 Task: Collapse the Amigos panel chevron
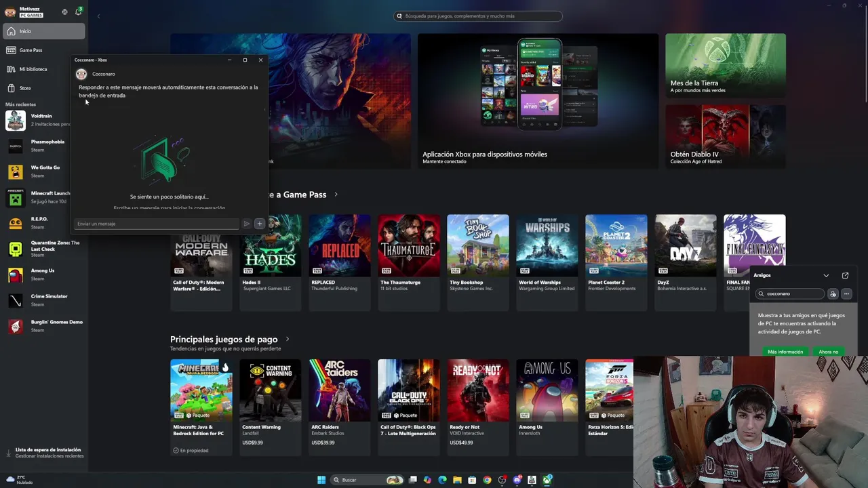click(x=826, y=276)
